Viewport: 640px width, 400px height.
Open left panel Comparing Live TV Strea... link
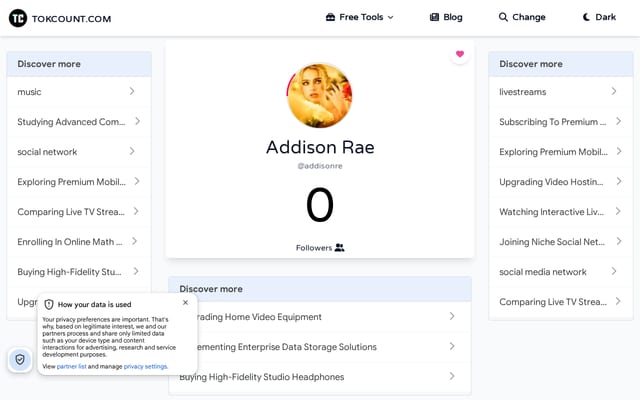coord(79,212)
